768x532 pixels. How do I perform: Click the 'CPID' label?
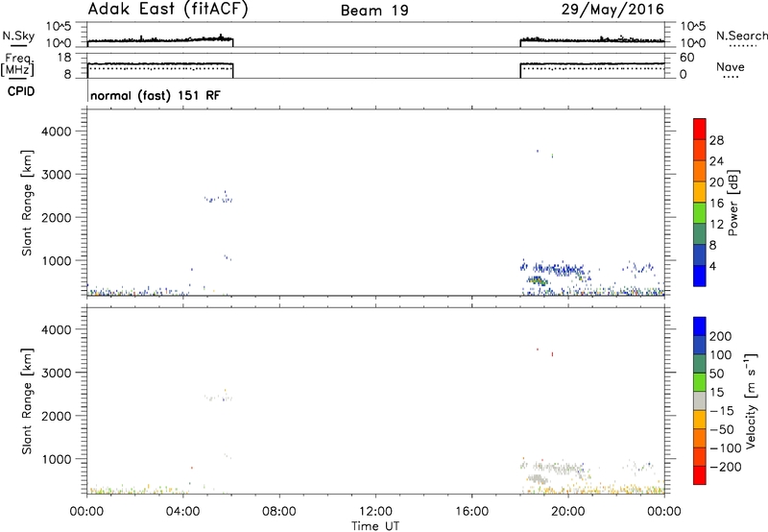pos(21,91)
